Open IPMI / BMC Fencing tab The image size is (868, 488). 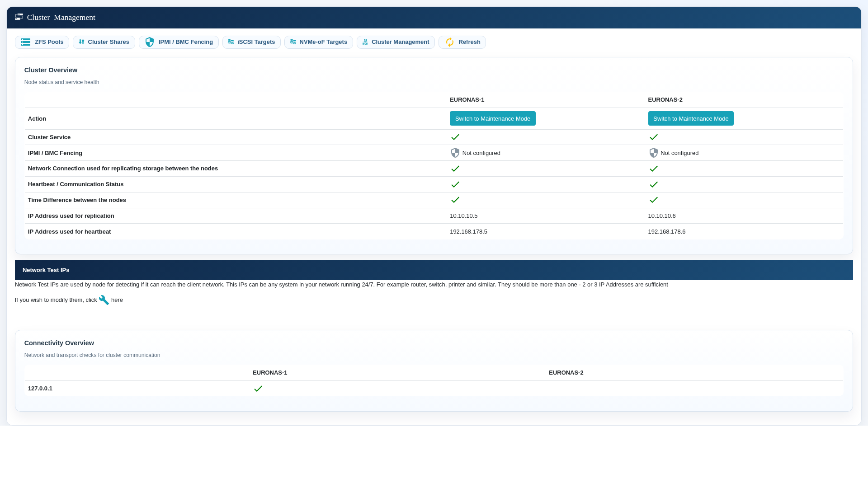(x=179, y=42)
